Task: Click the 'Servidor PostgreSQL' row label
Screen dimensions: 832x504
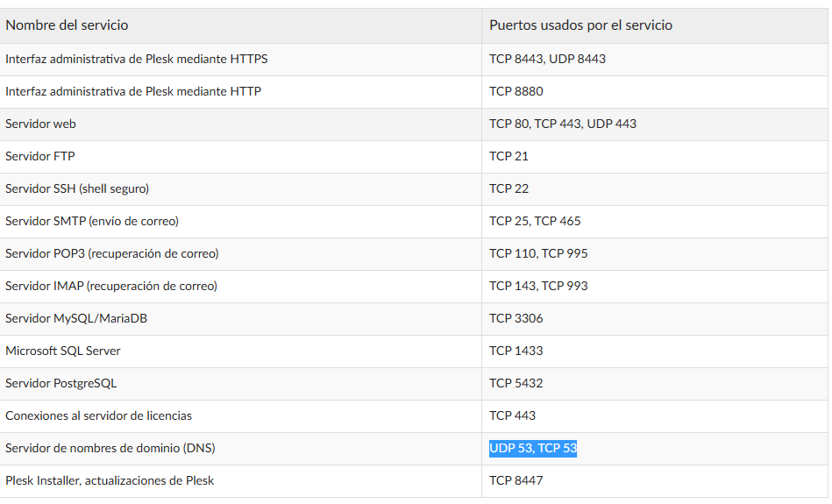Action: click(61, 383)
